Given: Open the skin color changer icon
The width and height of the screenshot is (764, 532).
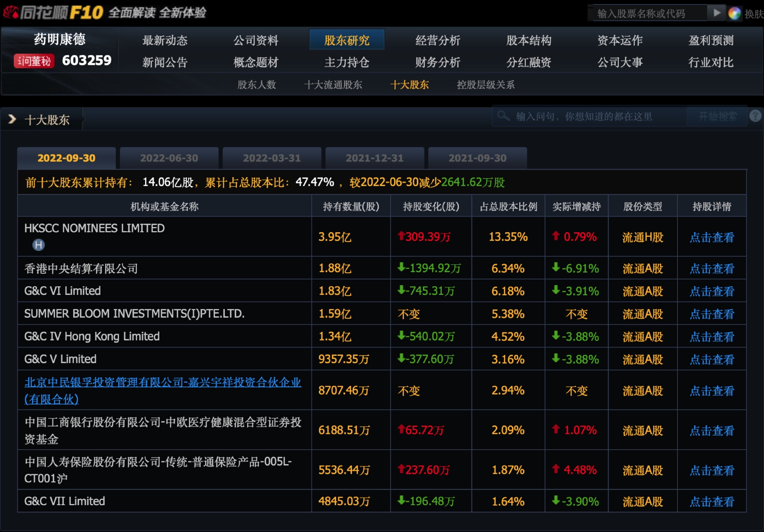Looking at the screenshot, I should point(734,13).
